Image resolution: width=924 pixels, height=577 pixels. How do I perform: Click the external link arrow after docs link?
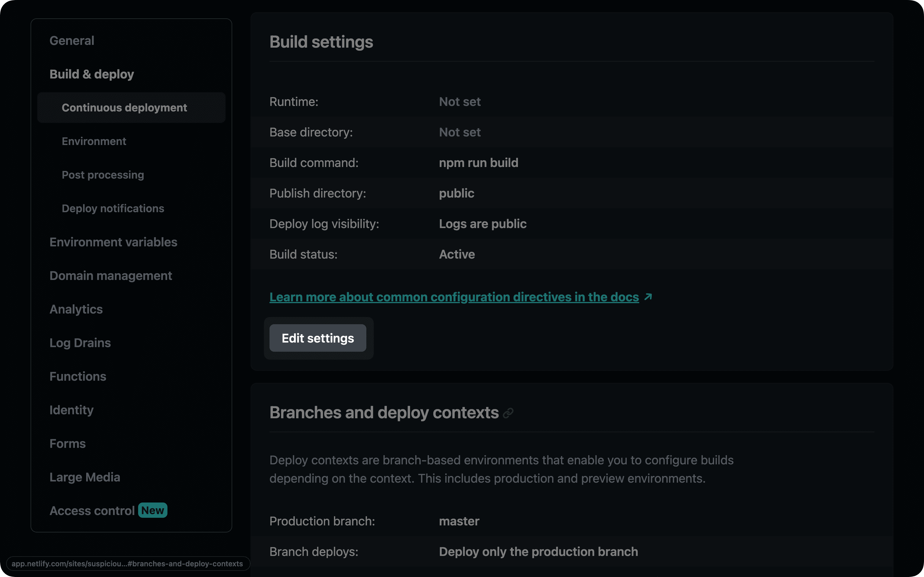pyautogui.click(x=648, y=297)
